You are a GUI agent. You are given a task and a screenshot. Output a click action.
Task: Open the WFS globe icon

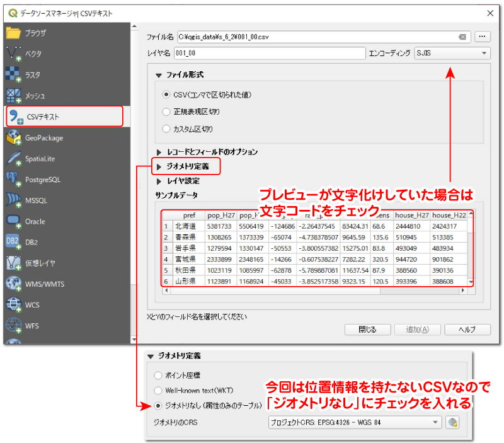point(13,325)
